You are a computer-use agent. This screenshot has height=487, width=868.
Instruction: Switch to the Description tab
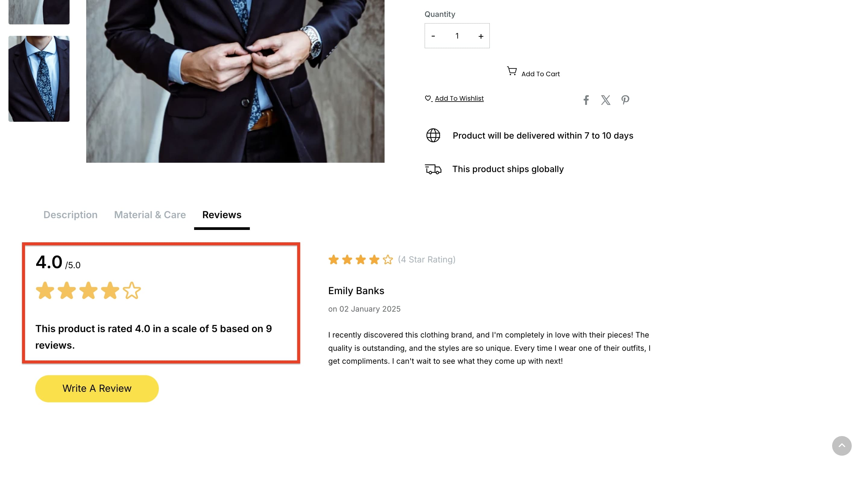coord(70,215)
